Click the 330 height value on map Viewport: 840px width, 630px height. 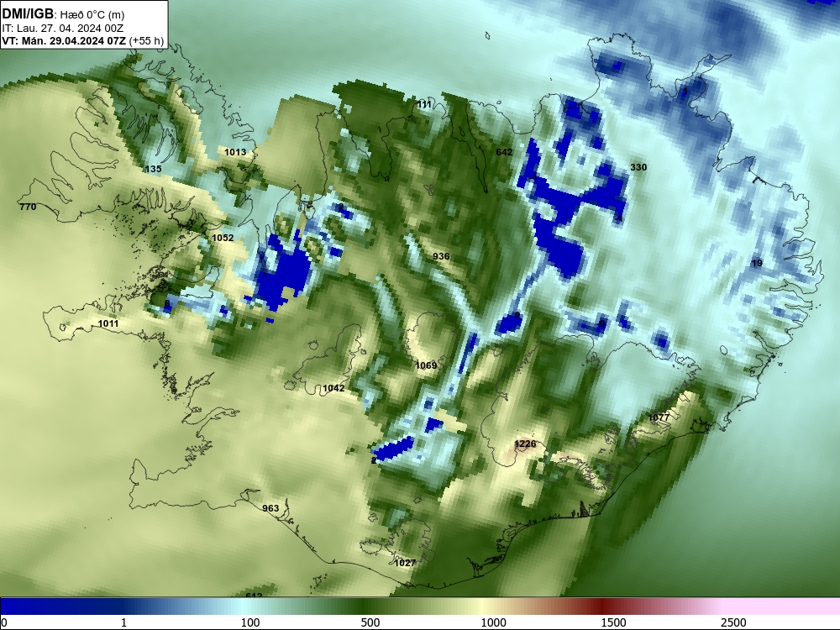638,167
